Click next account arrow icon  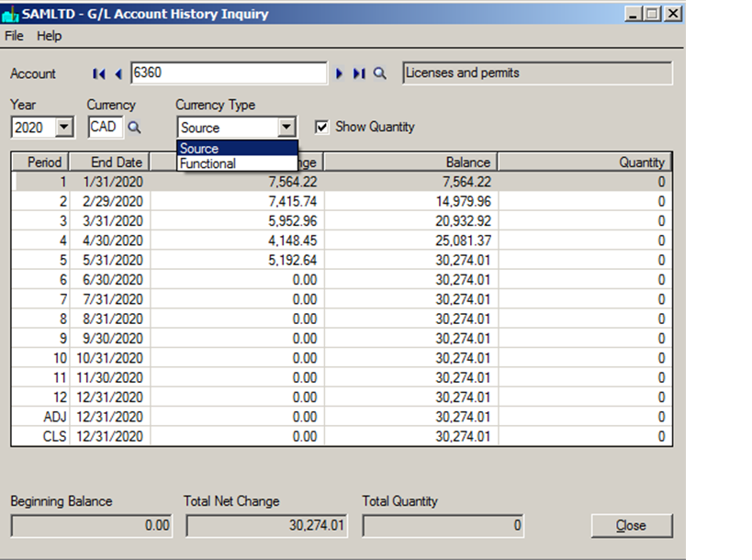(339, 73)
